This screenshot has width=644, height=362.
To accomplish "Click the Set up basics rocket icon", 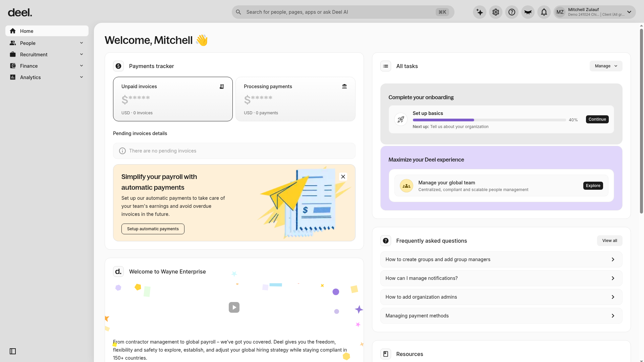I will 401,119.
